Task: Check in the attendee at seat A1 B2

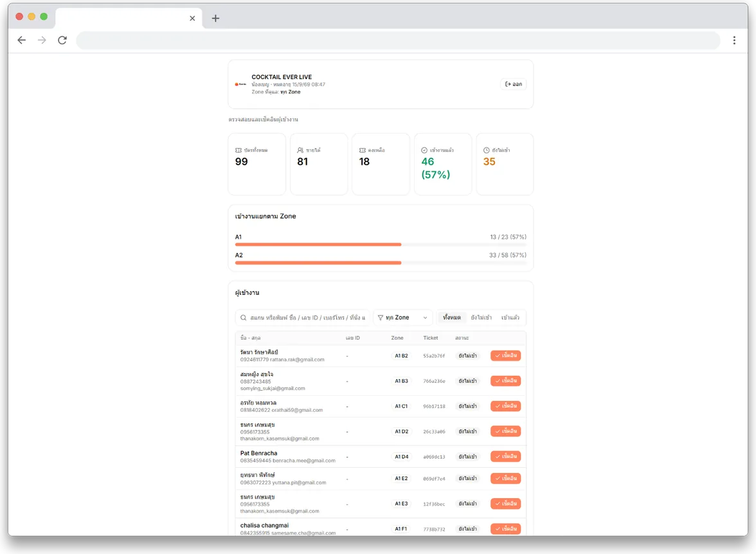Action: [x=506, y=356]
